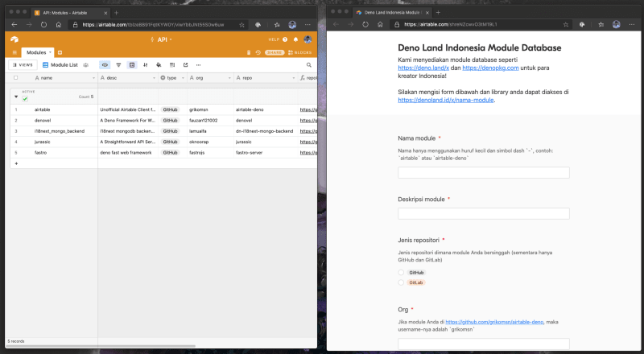Click the share view export icon
The image size is (644, 354).
(186, 65)
